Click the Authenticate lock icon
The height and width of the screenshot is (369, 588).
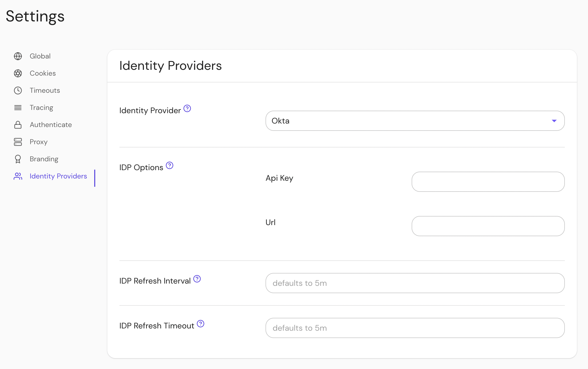pyautogui.click(x=18, y=125)
